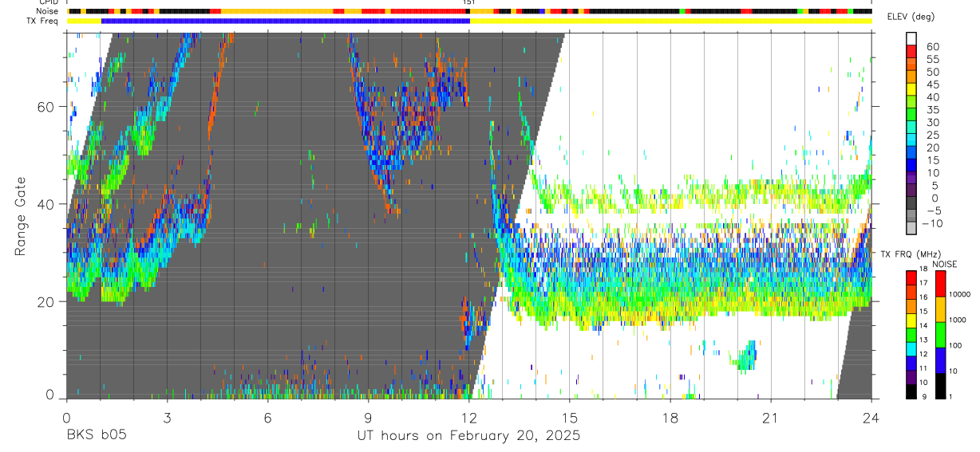Click the '−10' label on ELEV color bar
Image resolution: width=980 pixels, height=452 pixels.
point(931,224)
